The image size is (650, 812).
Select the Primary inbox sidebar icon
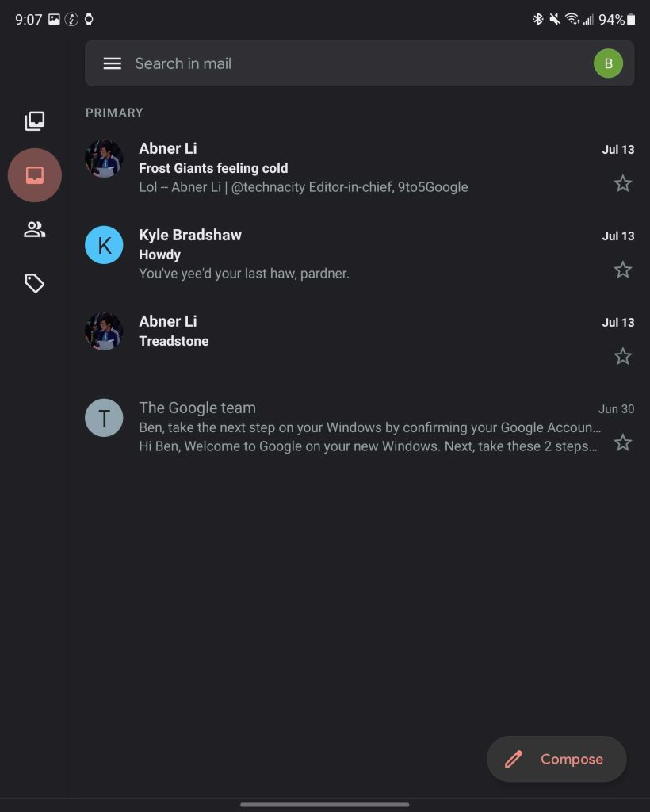[x=35, y=175]
